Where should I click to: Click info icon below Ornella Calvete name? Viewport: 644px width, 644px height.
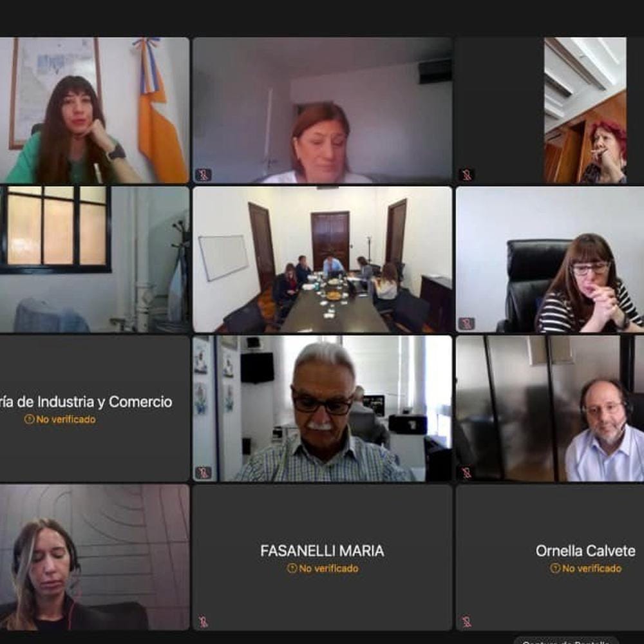(x=555, y=569)
